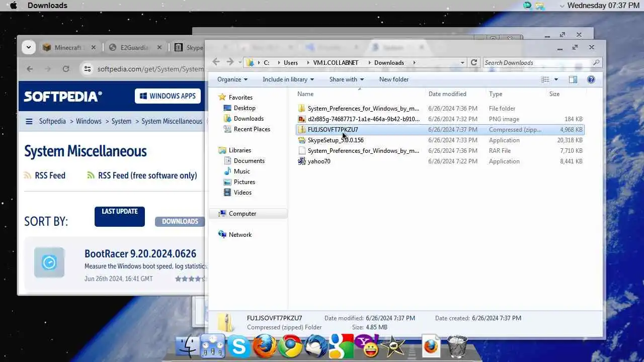Click the softpedia.com browser address bar
The image size is (644, 362).
click(150, 69)
